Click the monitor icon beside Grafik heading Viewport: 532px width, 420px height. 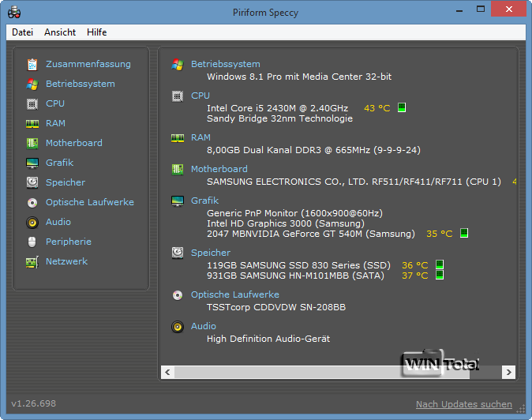click(178, 201)
